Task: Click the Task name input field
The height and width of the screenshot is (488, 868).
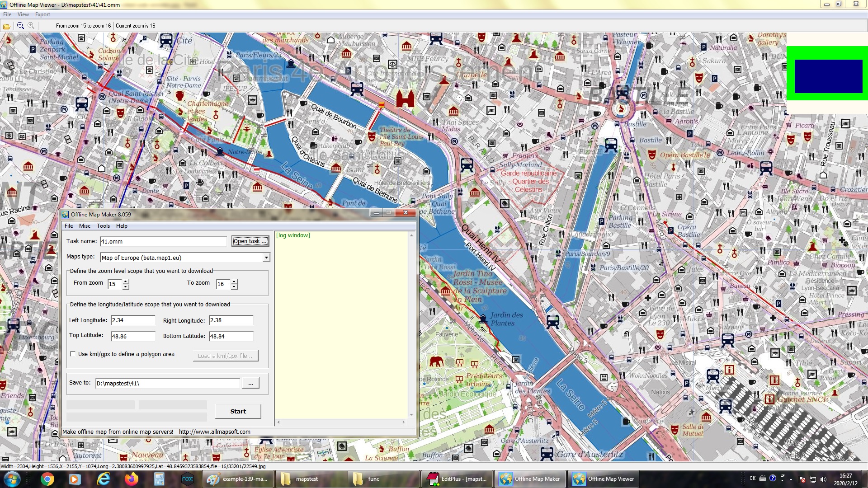Action: pyautogui.click(x=163, y=241)
